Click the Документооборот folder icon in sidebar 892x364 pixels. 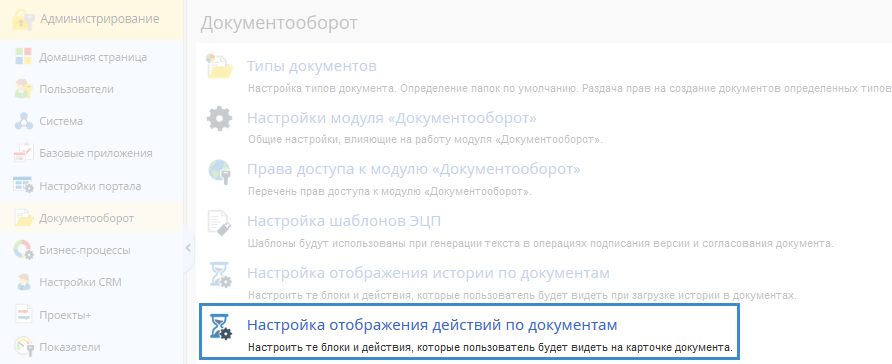23,218
